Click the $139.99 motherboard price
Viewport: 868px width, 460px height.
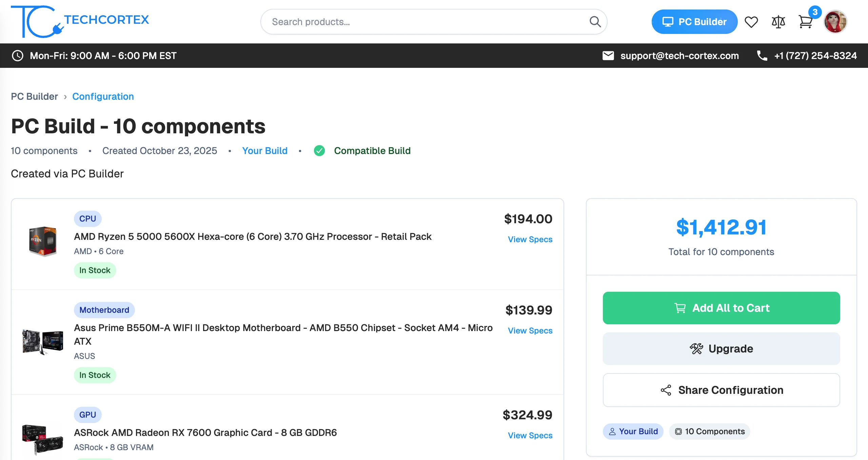529,310
